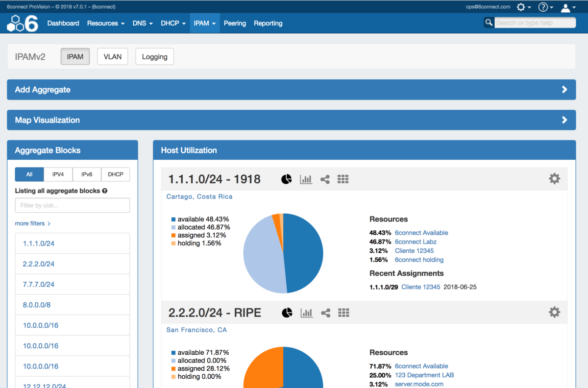Image resolution: width=588 pixels, height=388 pixels.
Task: Open the pie chart view for 1.1.1.0/24
Action: click(x=286, y=179)
